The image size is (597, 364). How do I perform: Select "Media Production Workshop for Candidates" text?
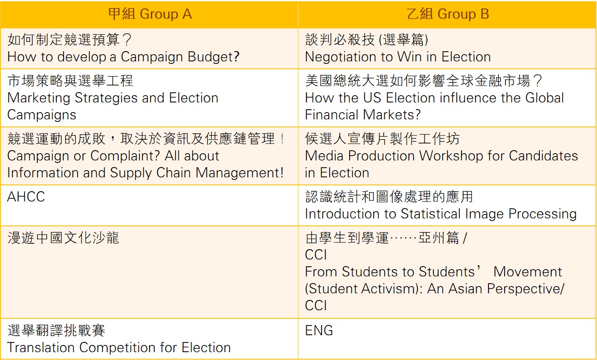click(441, 156)
